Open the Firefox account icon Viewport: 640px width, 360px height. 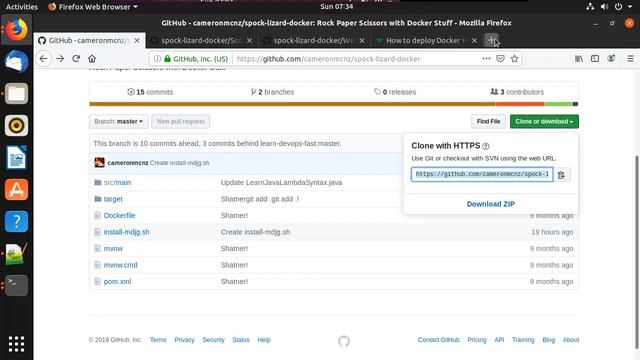[x=611, y=59]
